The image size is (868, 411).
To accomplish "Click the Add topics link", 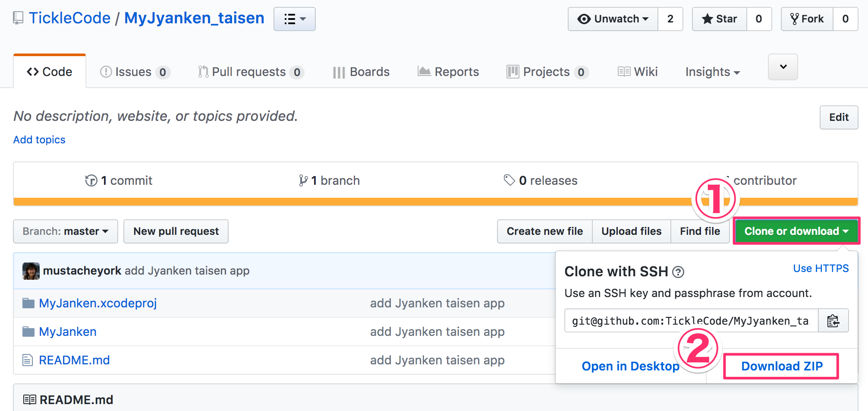I will tap(39, 139).
